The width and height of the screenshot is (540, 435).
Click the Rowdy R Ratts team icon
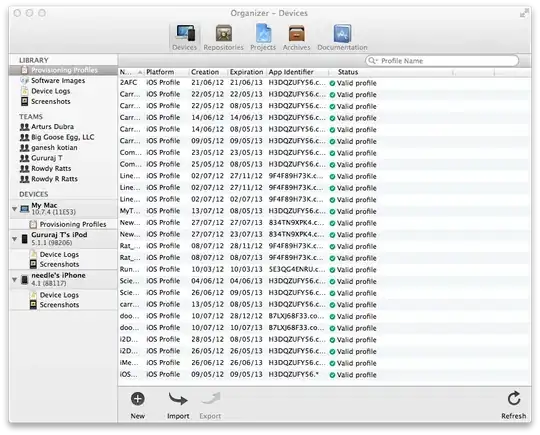coord(24,179)
